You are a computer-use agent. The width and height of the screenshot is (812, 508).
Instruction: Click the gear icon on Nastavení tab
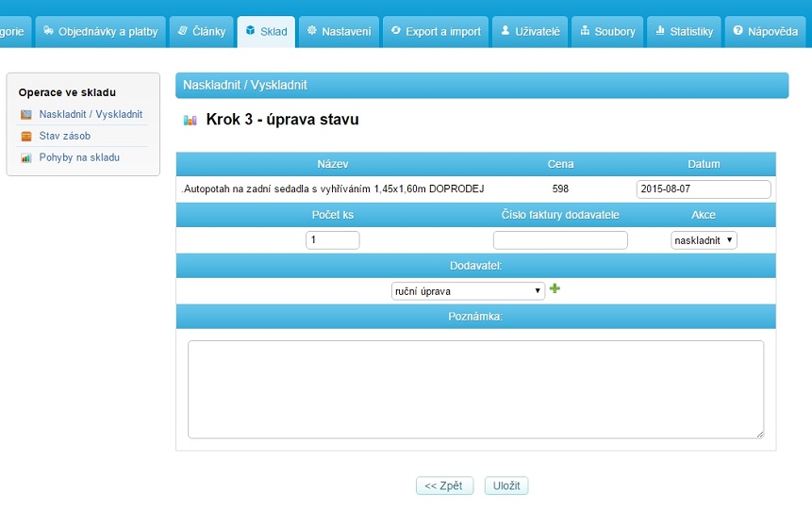[312, 31]
